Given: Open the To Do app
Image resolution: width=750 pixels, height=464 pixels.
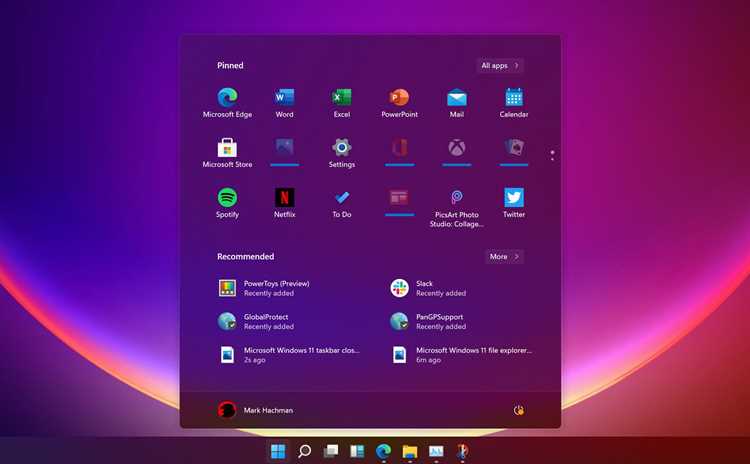Looking at the screenshot, I should click(342, 203).
